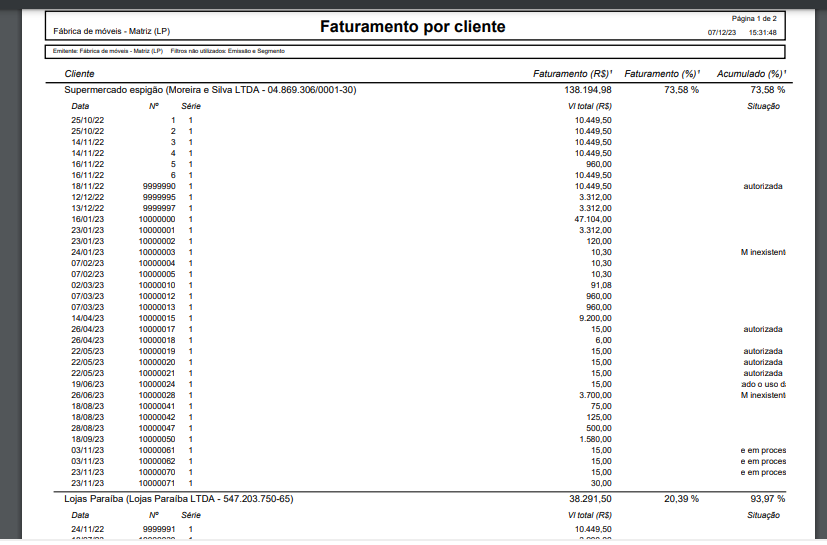827x545 pixels.
Task: Click the value 1.580,00
Action: click(x=595, y=440)
